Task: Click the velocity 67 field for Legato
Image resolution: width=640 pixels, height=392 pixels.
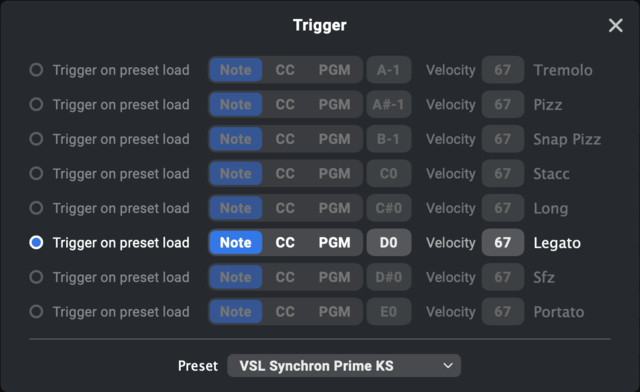Action: (x=502, y=243)
